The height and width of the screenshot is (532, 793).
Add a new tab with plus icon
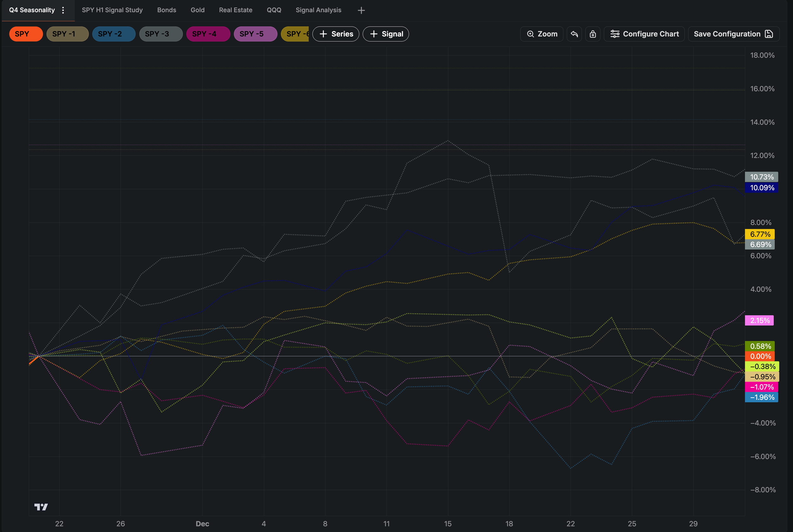tap(361, 10)
